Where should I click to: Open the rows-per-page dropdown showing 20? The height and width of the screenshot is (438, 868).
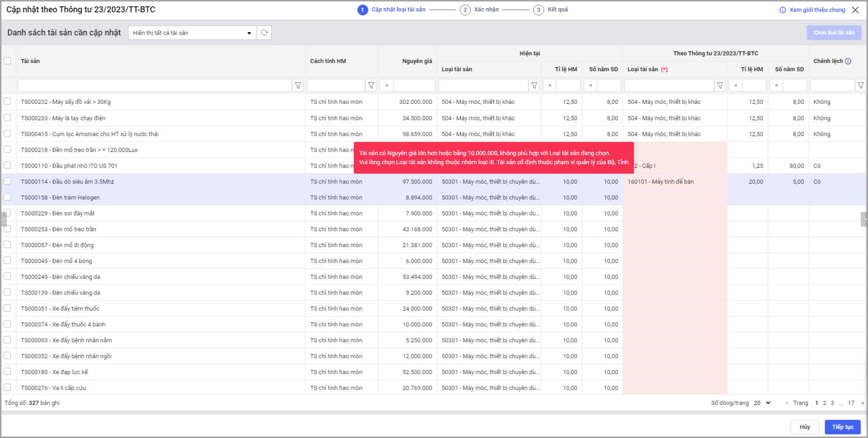[762, 403]
